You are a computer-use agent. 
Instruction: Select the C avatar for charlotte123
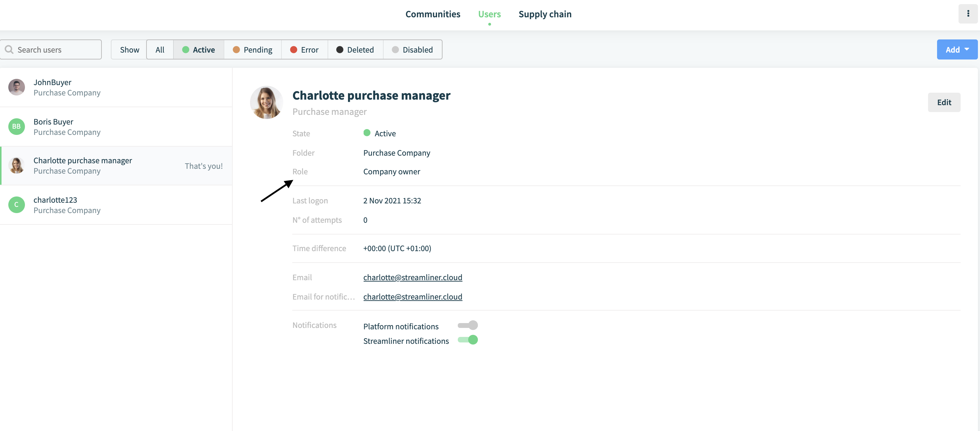click(x=16, y=205)
